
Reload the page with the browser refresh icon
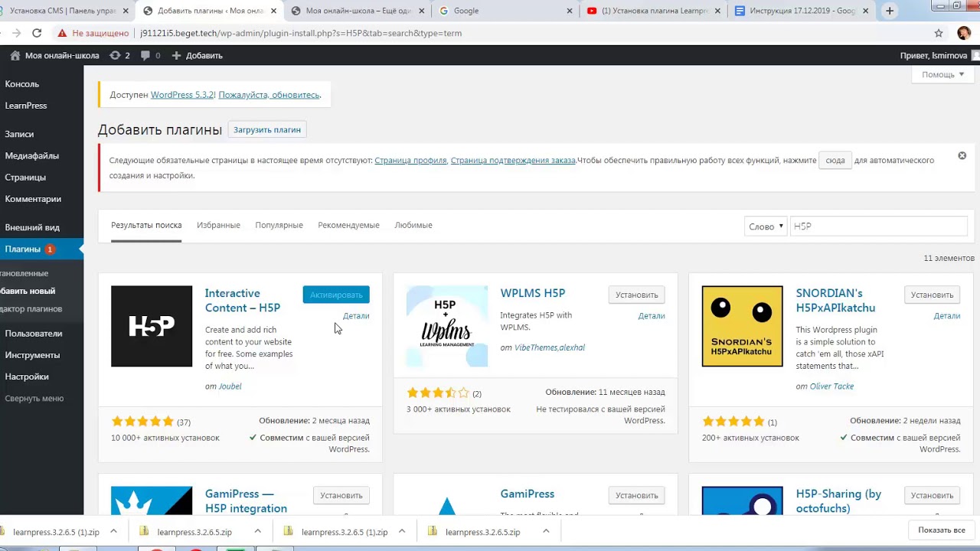[x=37, y=33]
